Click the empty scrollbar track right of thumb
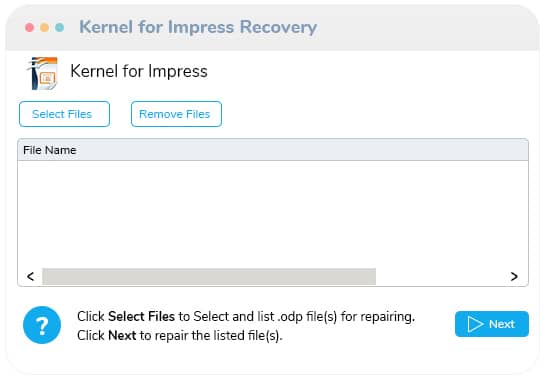Viewport: 545px width, 380px height. [x=441, y=276]
